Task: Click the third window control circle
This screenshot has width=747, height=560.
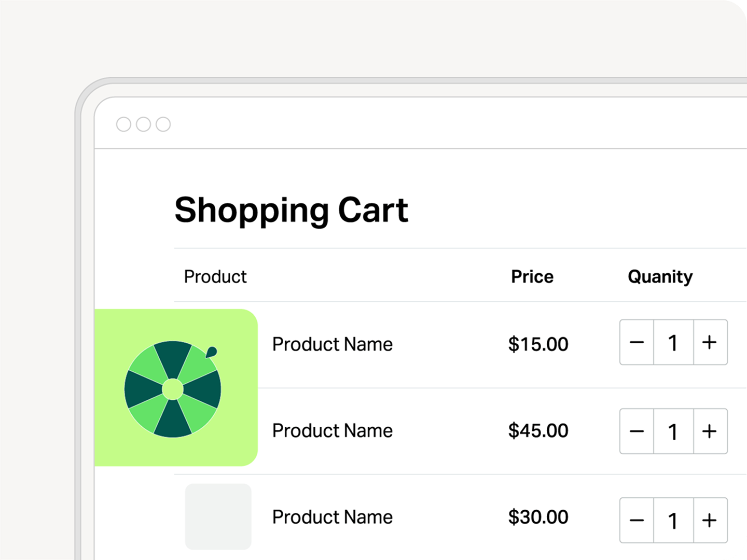Action: point(163,124)
